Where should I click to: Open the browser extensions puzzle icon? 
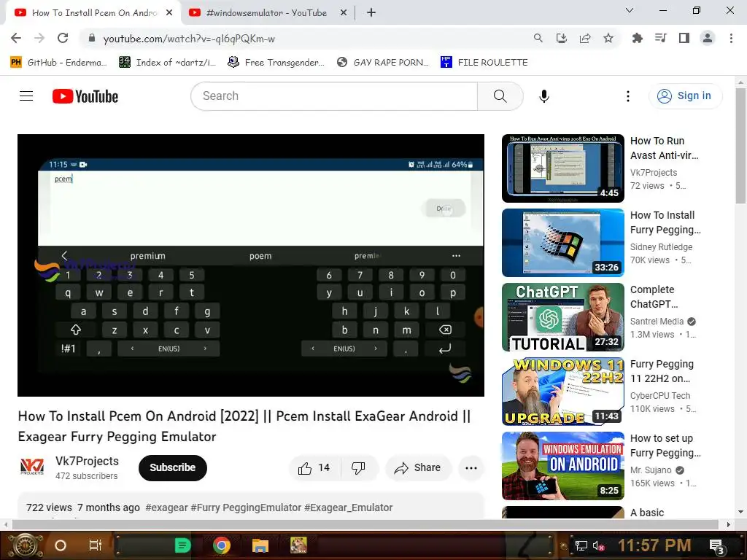pos(637,38)
